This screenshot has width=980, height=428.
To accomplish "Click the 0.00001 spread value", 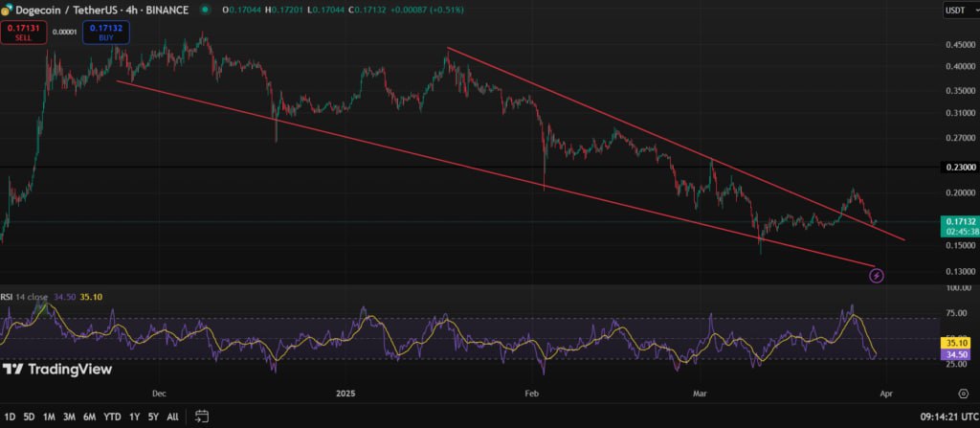I will coord(65,32).
